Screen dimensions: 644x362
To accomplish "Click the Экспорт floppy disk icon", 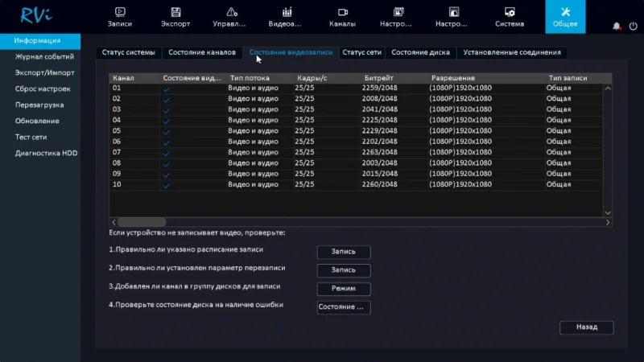I will (x=175, y=12).
